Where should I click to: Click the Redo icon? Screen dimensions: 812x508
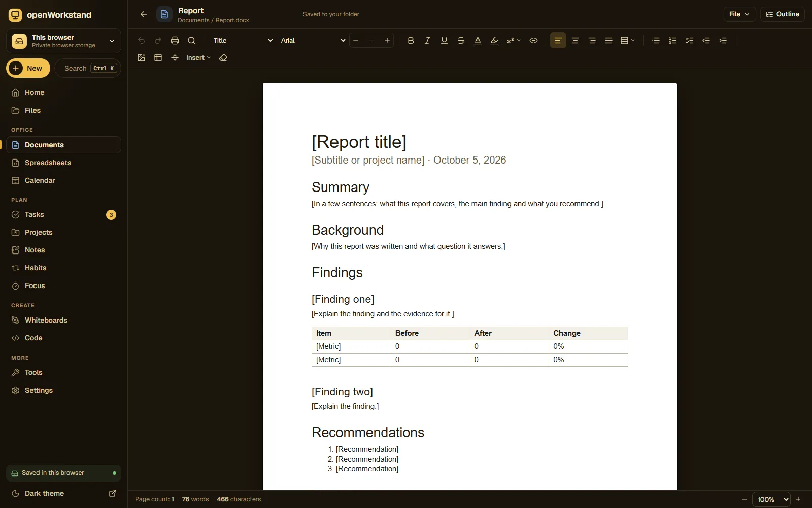[158, 41]
